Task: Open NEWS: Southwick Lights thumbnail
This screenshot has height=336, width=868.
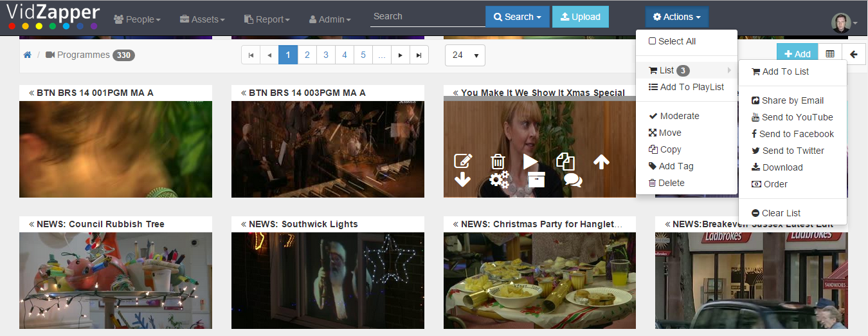Action: 328,281
